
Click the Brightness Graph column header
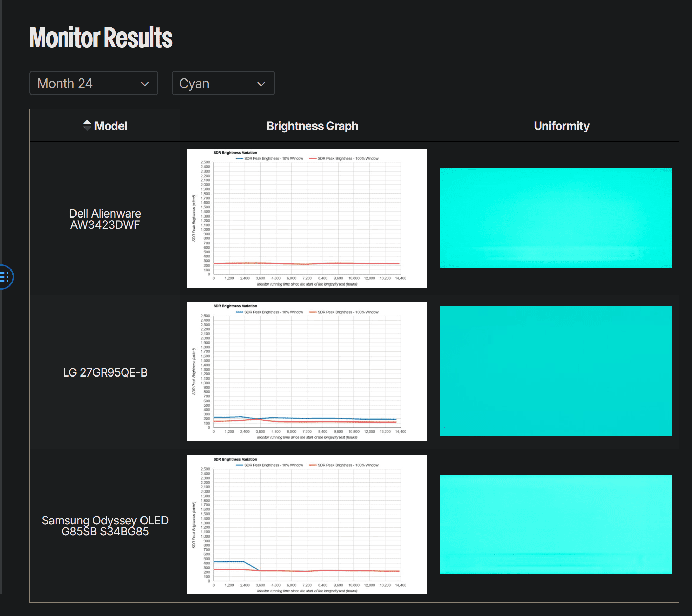click(x=312, y=126)
